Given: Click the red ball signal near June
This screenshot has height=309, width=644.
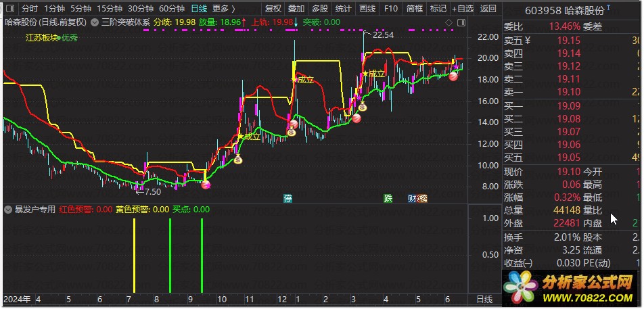Looking at the screenshot, I should pyautogui.click(x=453, y=76).
